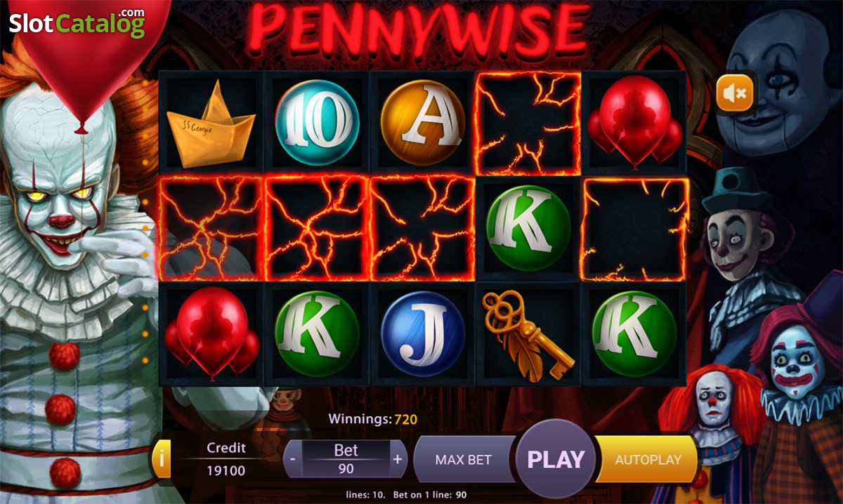
Task: Decrease the bet with minus button
Action: pyautogui.click(x=291, y=459)
